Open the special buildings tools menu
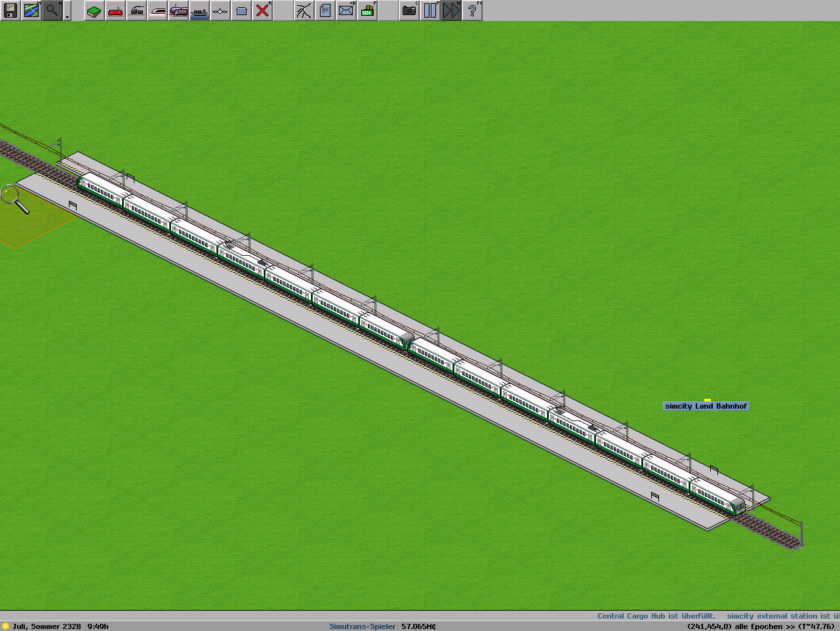 click(x=241, y=10)
